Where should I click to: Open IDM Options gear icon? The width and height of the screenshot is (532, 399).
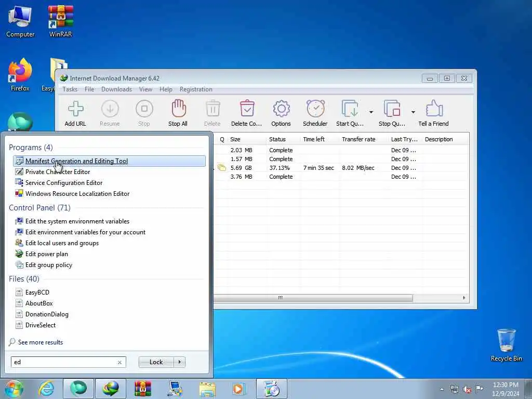click(x=281, y=114)
